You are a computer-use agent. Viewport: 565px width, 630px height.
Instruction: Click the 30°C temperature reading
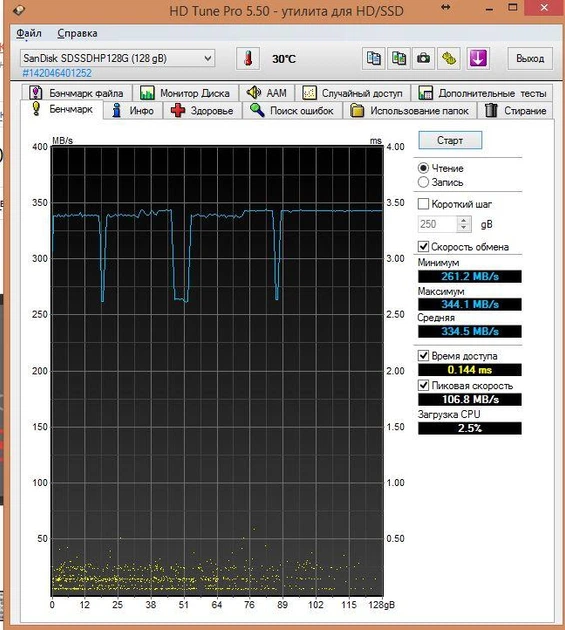[x=284, y=59]
